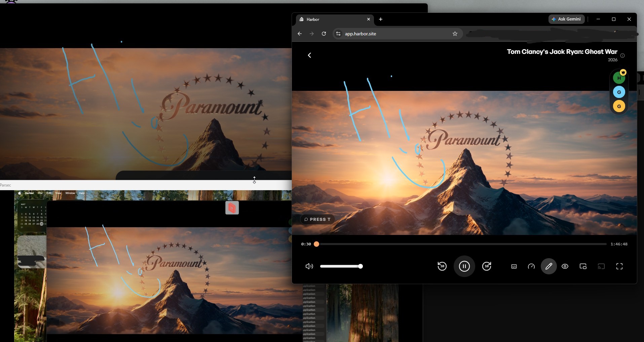The height and width of the screenshot is (342, 644).
Task: Toggle the eye visibility icon in player controls
Action: click(565, 266)
